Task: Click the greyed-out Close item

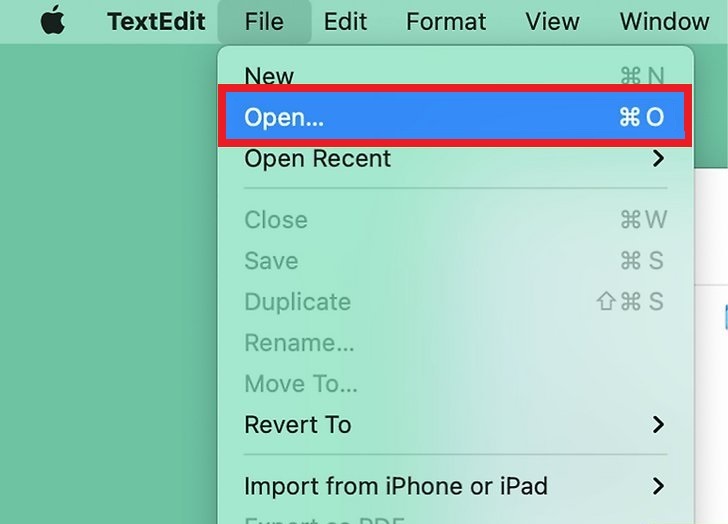Action: click(276, 220)
